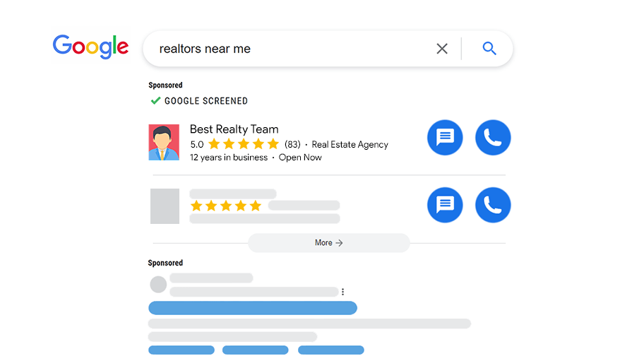Screen dimensions: 644x356
Task: Click the 'Real Estate Agency' category text
Action: 350,145
